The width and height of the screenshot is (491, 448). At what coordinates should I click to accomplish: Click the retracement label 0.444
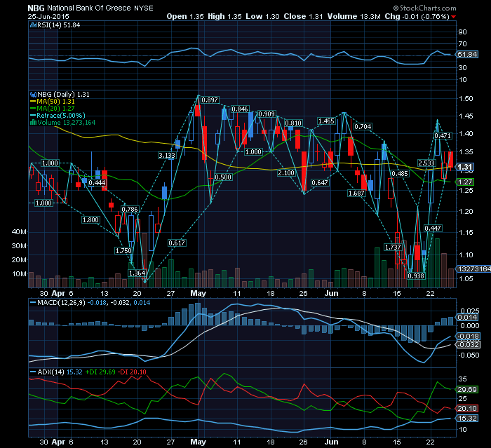coord(97,182)
